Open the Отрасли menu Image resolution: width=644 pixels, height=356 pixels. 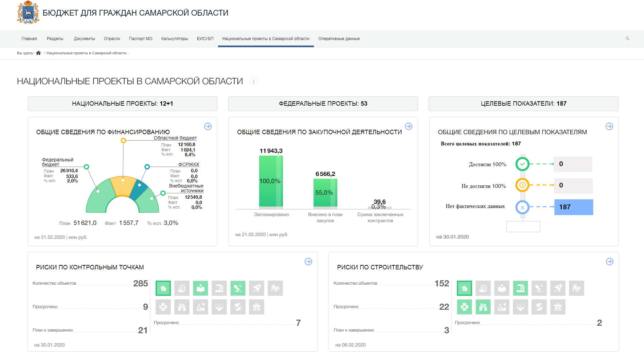(x=112, y=39)
